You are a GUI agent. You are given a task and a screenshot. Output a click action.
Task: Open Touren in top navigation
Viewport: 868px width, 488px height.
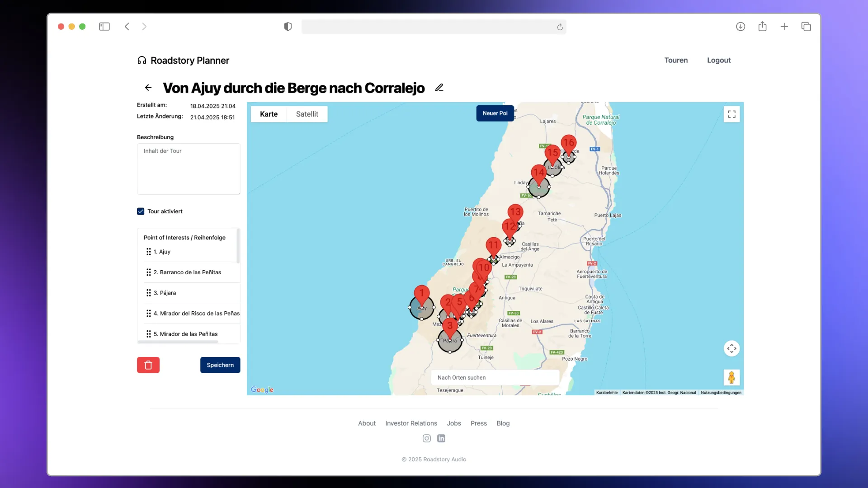pos(676,60)
